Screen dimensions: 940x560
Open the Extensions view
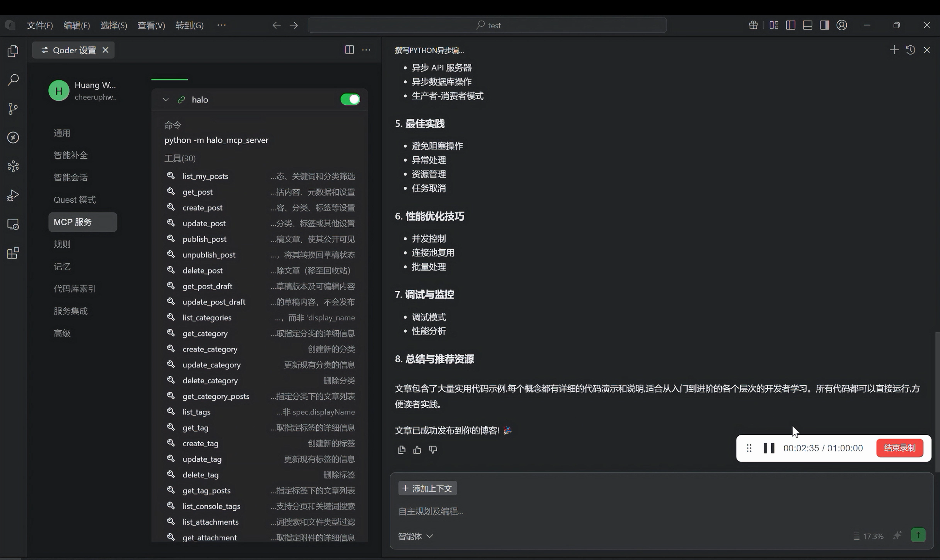[13, 253]
